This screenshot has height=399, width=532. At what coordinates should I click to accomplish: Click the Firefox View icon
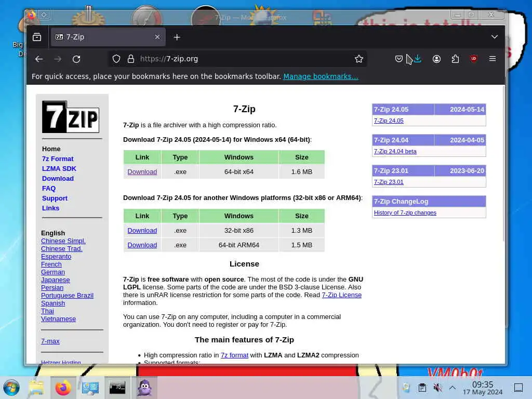[x=37, y=37]
